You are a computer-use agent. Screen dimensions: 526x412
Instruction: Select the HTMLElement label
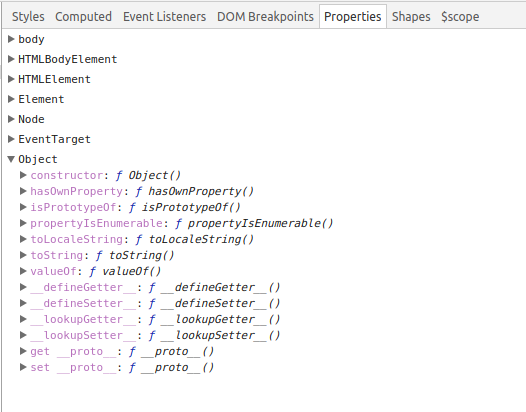coord(54,79)
